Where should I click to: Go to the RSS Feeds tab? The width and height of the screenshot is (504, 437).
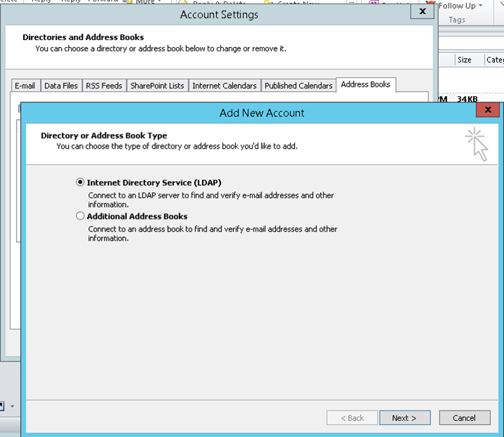click(x=104, y=86)
